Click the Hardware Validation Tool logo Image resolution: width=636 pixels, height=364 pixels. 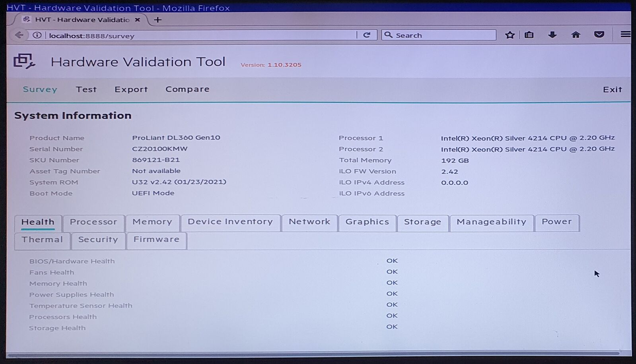point(24,61)
